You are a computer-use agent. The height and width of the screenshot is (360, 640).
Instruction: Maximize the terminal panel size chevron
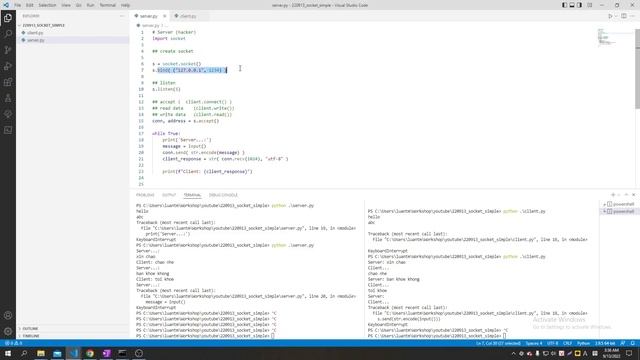(626, 195)
